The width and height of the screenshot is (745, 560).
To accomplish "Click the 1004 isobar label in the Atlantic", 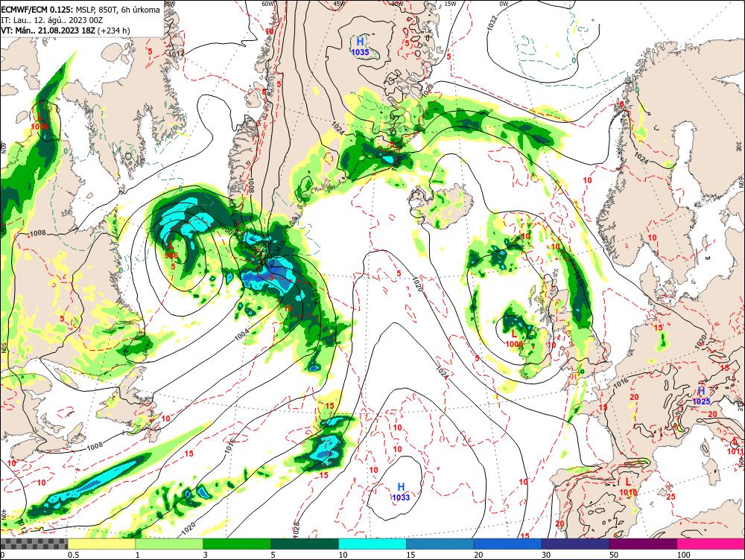I will (242, 334).
